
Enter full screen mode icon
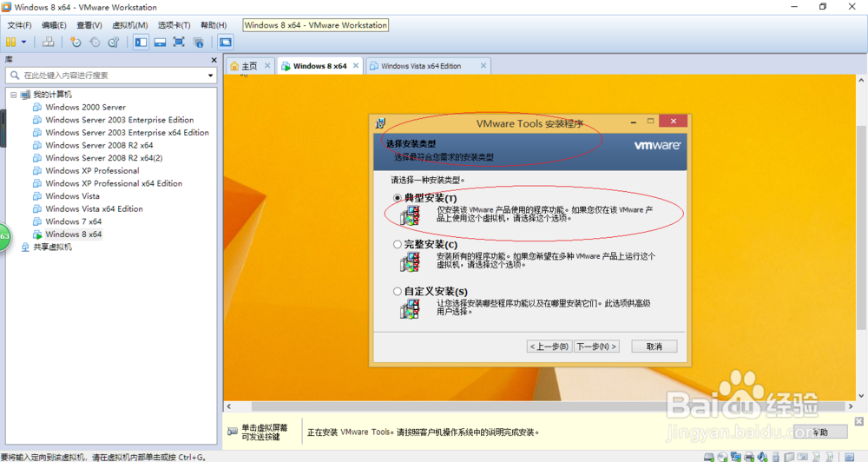coord(179,42)
